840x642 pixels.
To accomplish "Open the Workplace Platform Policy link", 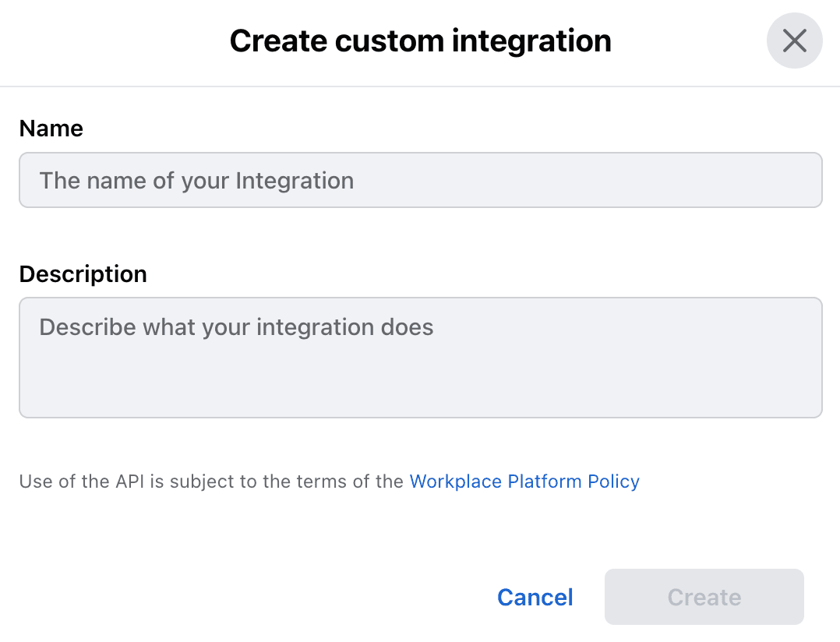I will (524, 481).
